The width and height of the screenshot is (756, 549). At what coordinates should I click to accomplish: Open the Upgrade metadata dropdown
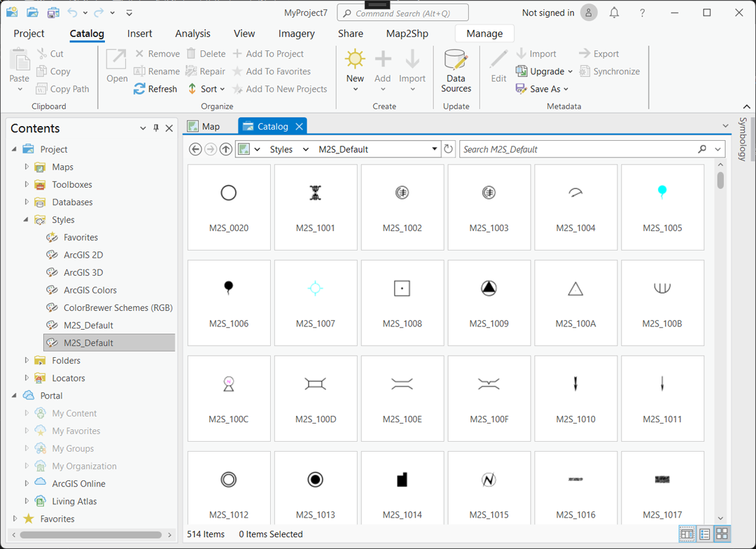(x=570, y=71)
